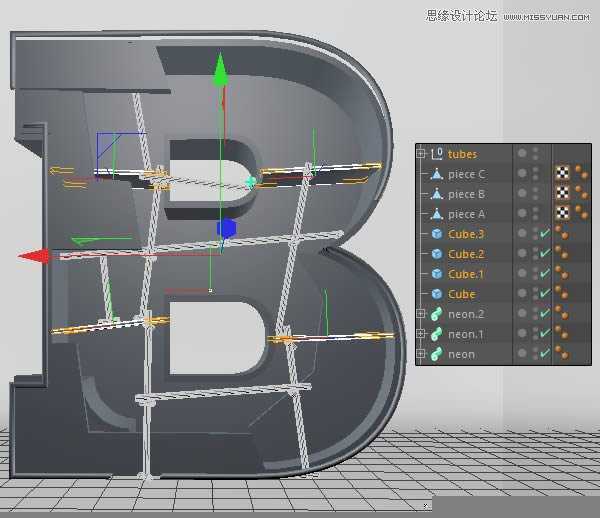Click the green Y-axis arrow of the gizmo
This screenshot has width=600, height=518.
(x=220, y=70)
